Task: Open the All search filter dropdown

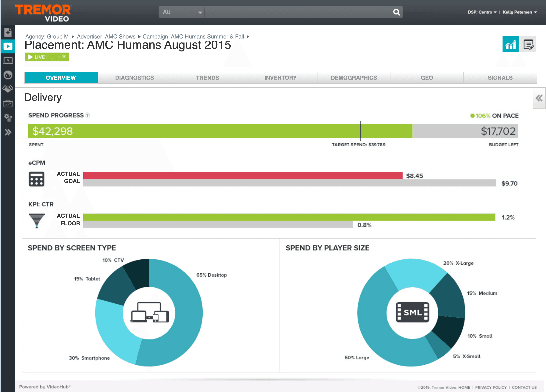Action: click(182, 12)
